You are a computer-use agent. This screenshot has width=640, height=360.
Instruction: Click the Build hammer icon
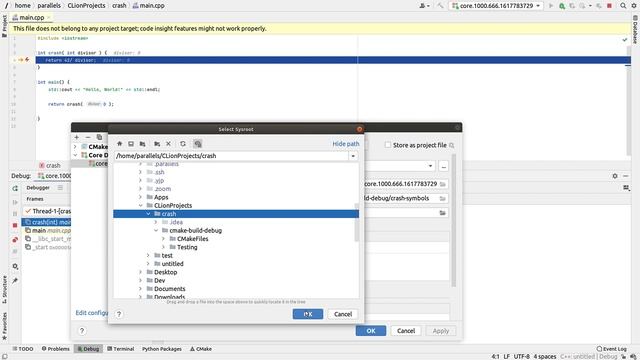tap(440, 6)
